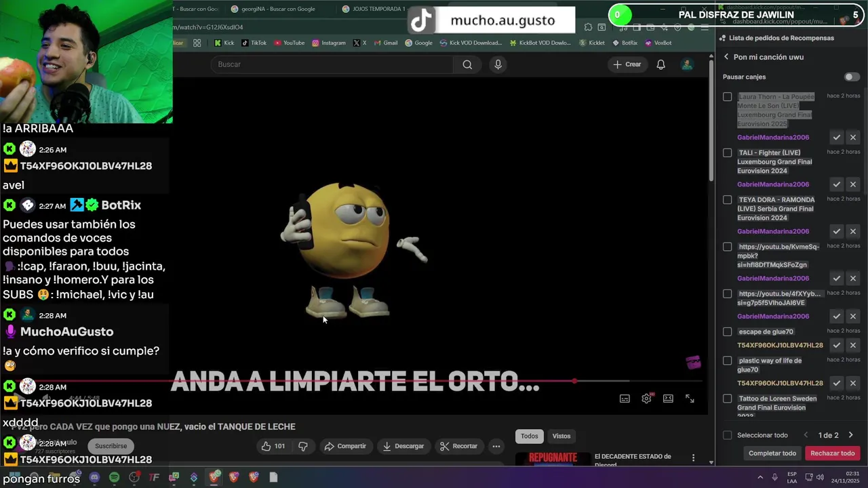The image size is (868, 488).
Task: Toggle subtitles in the video player
Action: click(x=625, y=399)
